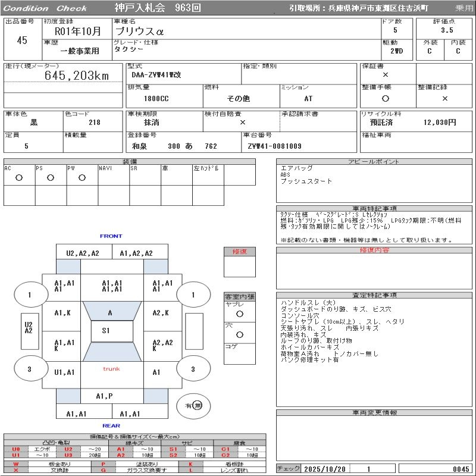Click the 車両特記事項 section header

click(375, 209)
